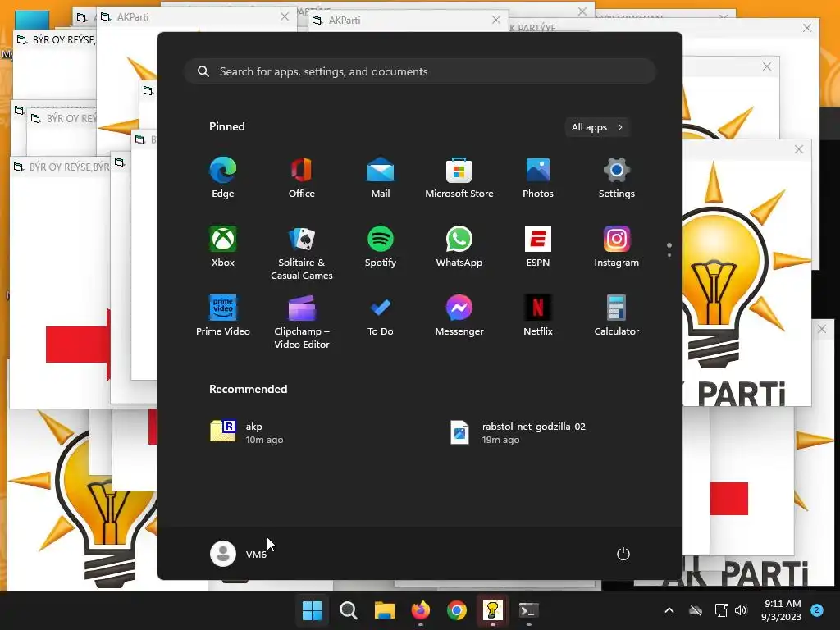Image resolution: width=840 pixels, height=630 pixels.
Task: Open Messenger from pinned apps
Action: pyautogui.click(x=459, y=316)
